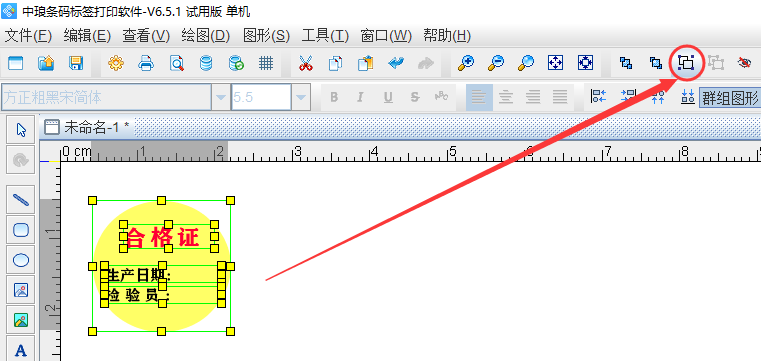
Task: Print the label with printer icon
Action: (146, 63)
